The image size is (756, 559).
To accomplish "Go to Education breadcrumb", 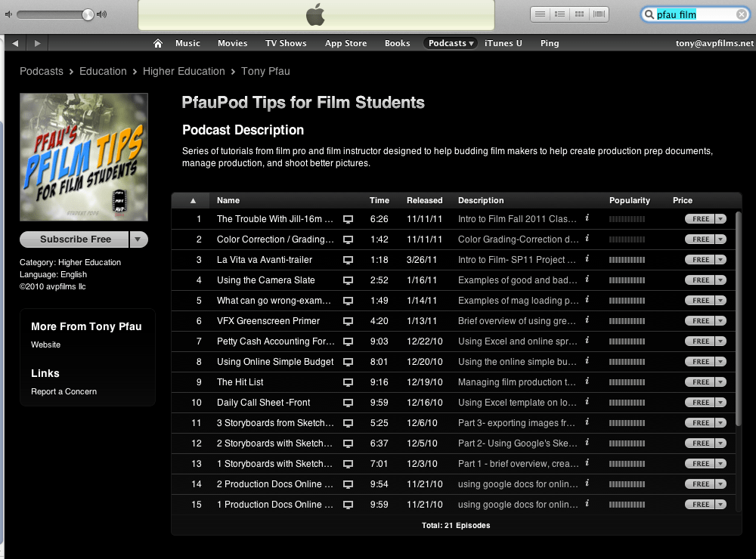I will pyautogui.click(x=103, y=71).
